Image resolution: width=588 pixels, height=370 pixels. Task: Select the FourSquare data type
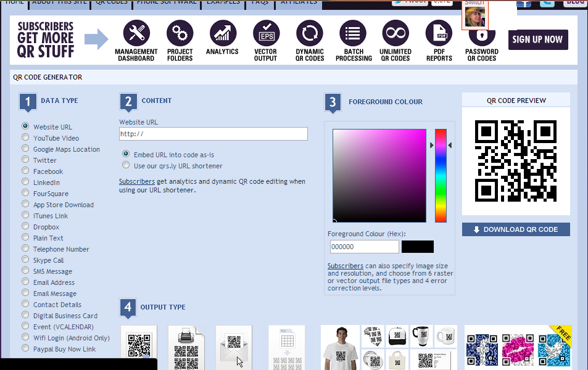(x=25, y=192)
